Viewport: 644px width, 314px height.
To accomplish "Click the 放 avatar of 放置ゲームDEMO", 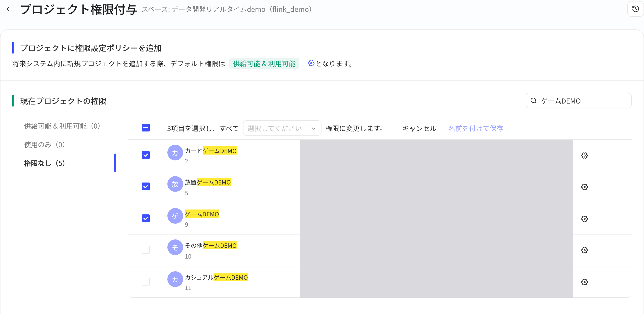I will 175,184.
